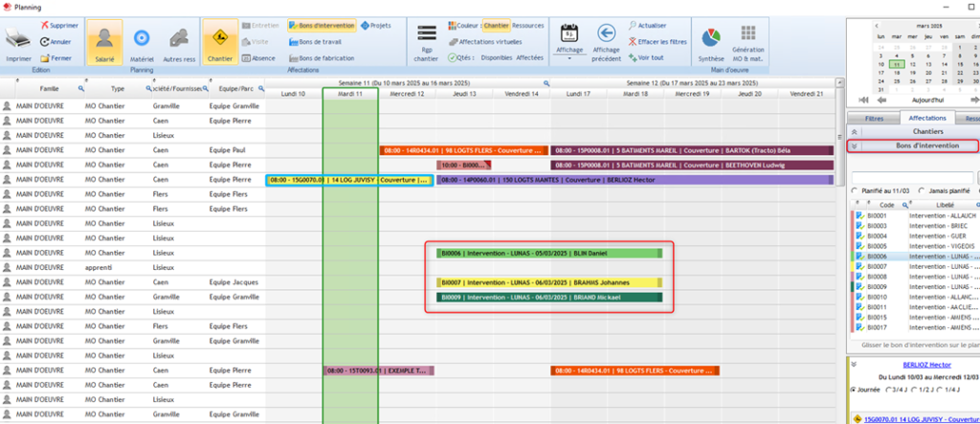Collapse the BERLIOZ Hector details chevron
Image resolution: width=980 pixels, height=424 pixels.
[855, 364]
